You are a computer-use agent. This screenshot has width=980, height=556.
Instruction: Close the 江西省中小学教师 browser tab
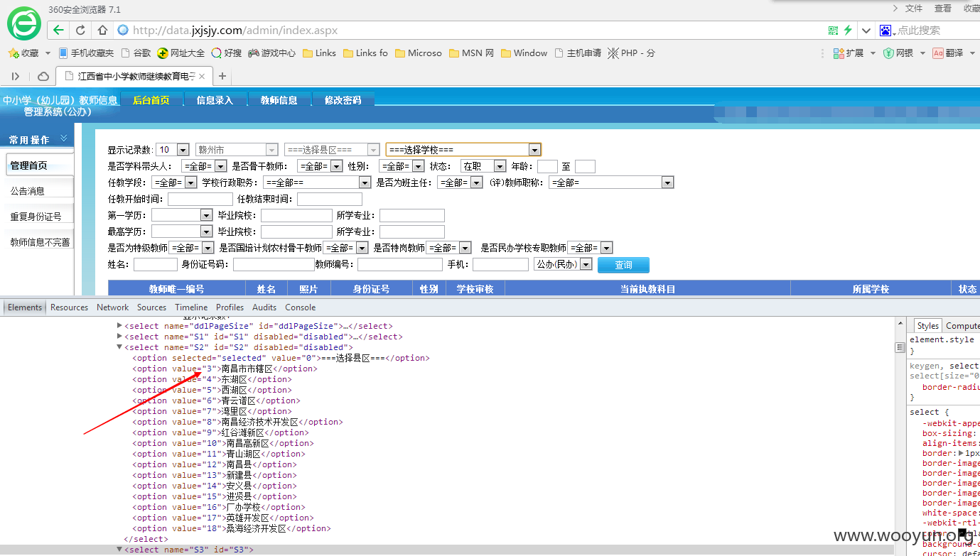[x=202, y=76]
